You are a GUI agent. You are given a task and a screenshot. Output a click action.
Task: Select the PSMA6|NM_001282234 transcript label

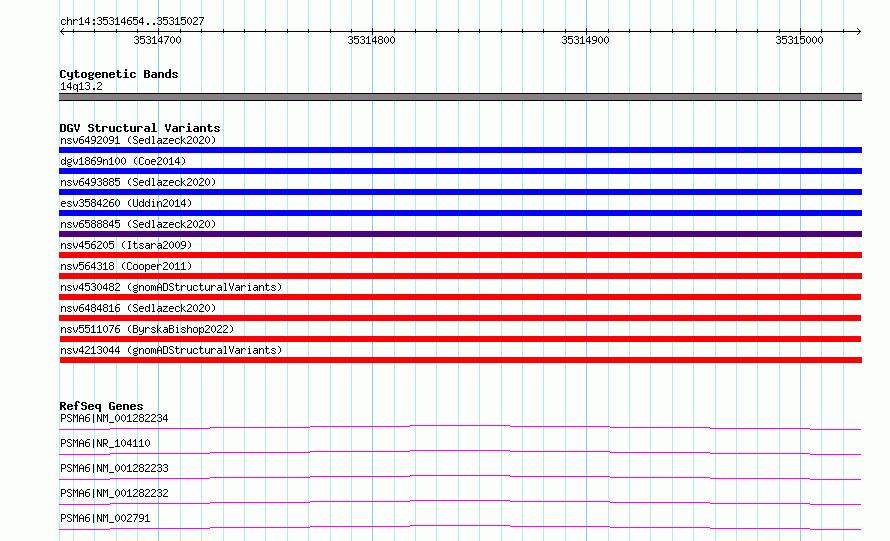point(114,418)
